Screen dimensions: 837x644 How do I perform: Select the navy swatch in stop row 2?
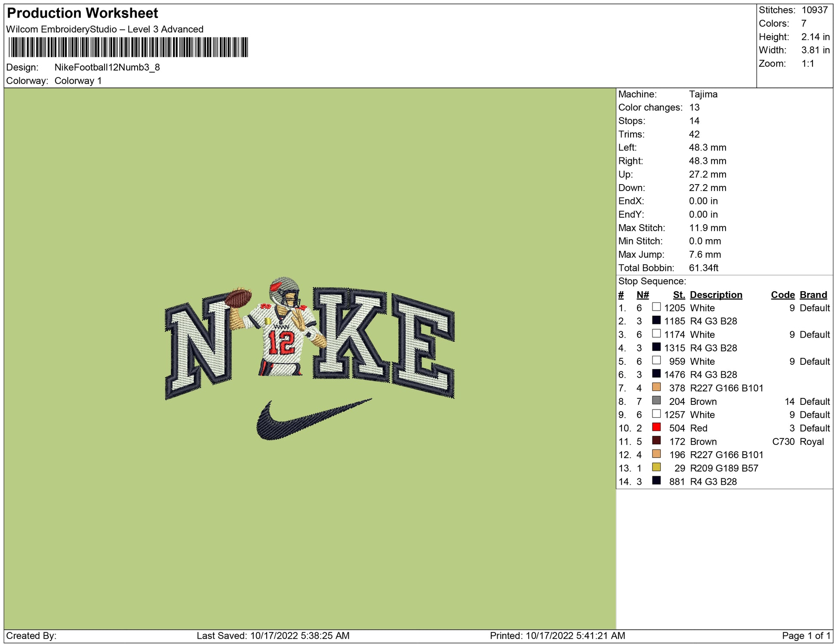(x=656, y=320)
